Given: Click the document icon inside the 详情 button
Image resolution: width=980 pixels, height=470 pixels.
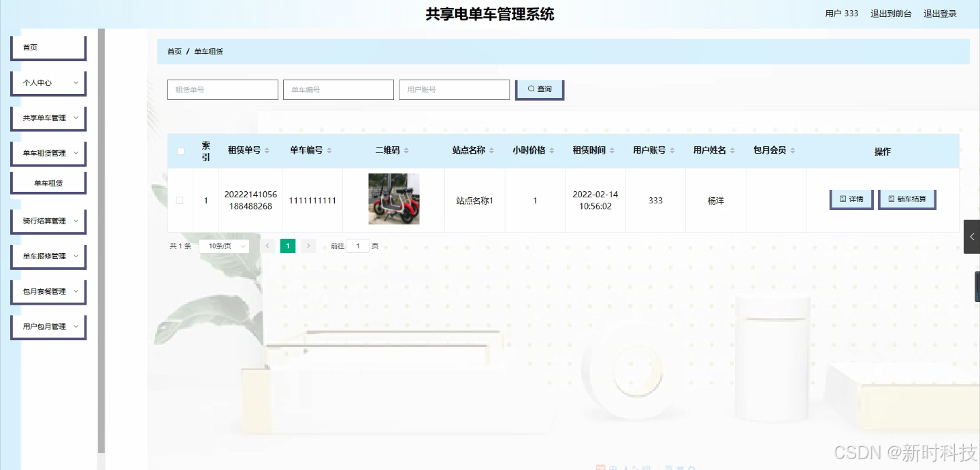Looking at the screenshot, I should [843, 198].
